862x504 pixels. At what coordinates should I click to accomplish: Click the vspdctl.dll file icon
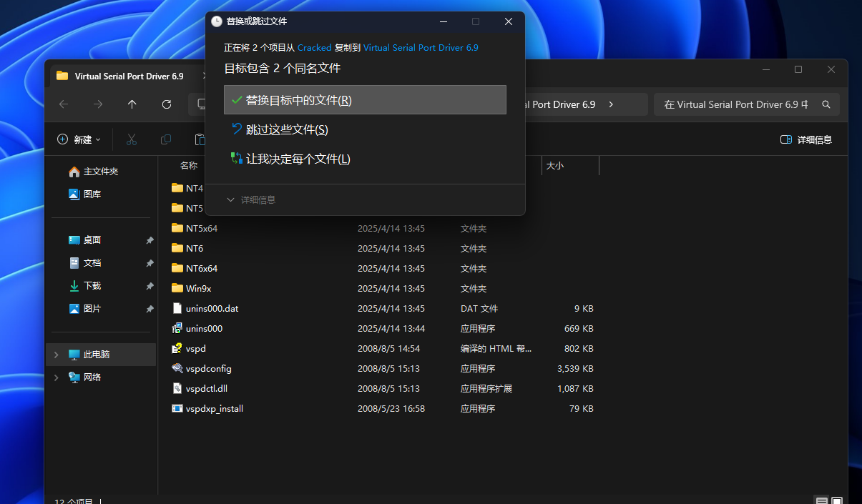[177, 389]
